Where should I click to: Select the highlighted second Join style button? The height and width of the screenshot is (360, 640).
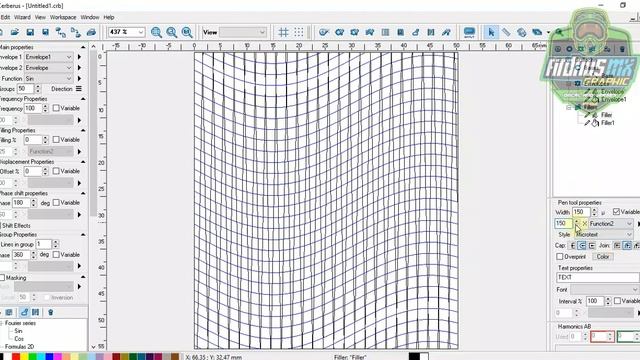[627, 246]
